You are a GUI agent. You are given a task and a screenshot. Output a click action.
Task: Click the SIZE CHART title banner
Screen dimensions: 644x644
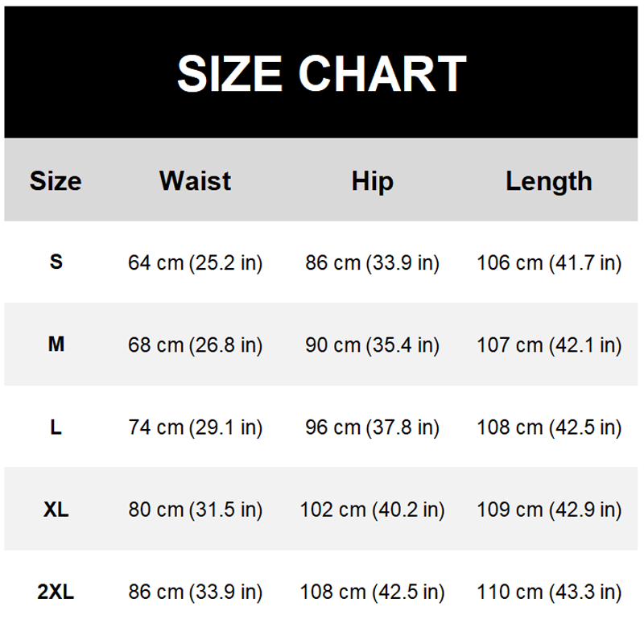[x=320, y=72]
